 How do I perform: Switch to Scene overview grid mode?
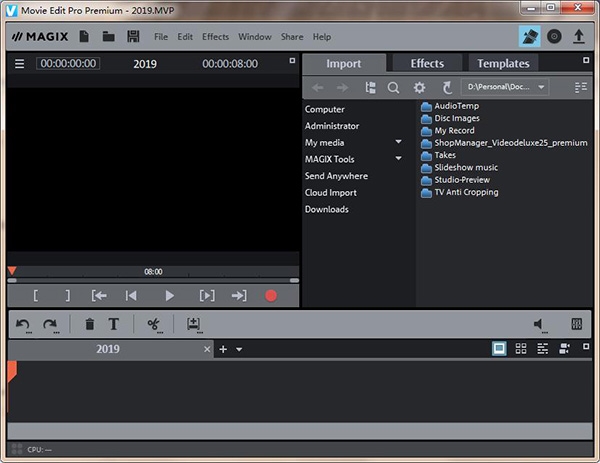pos(521,349)
